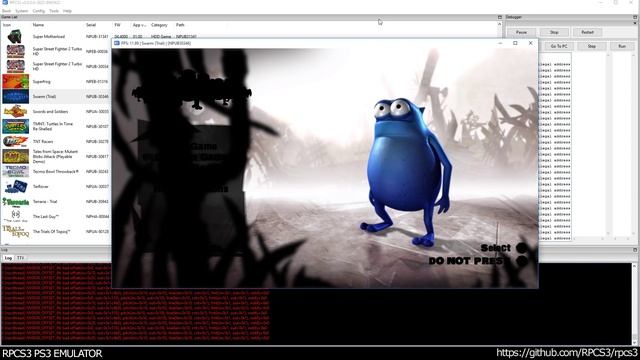Viewport: 640px width, 360px height.
Task: Open the Tools menu
Action: [x=54, y=11]
